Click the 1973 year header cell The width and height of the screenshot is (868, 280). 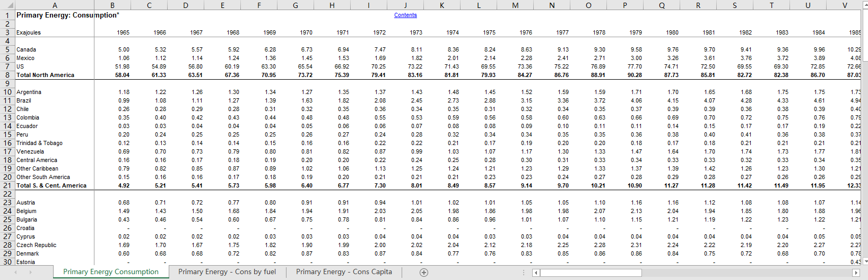pos(416,32)
